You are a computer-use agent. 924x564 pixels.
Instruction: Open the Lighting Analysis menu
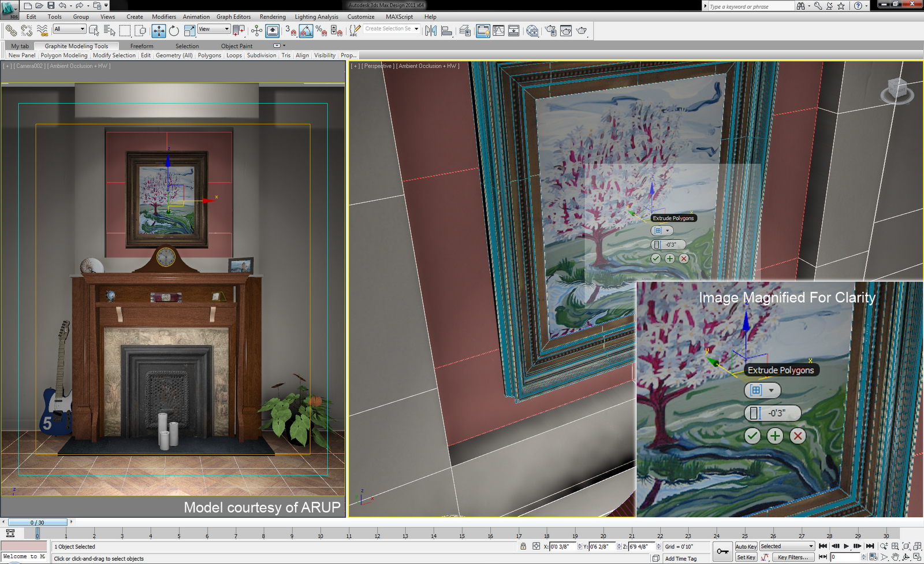coord(316,17)
